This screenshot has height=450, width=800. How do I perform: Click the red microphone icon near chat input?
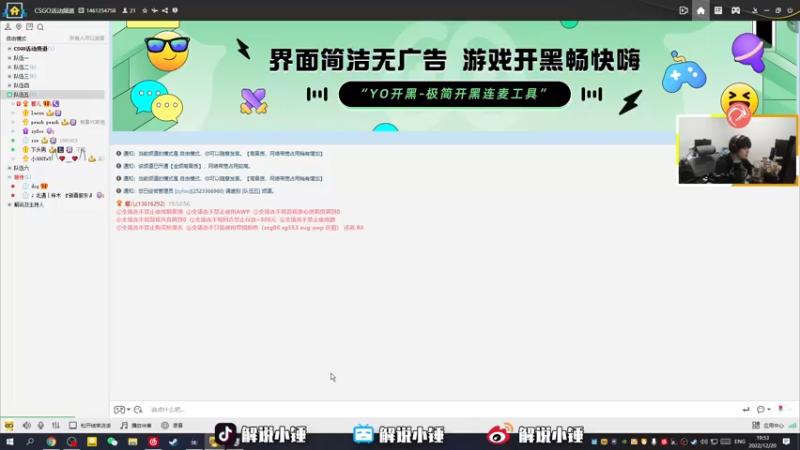780,409
